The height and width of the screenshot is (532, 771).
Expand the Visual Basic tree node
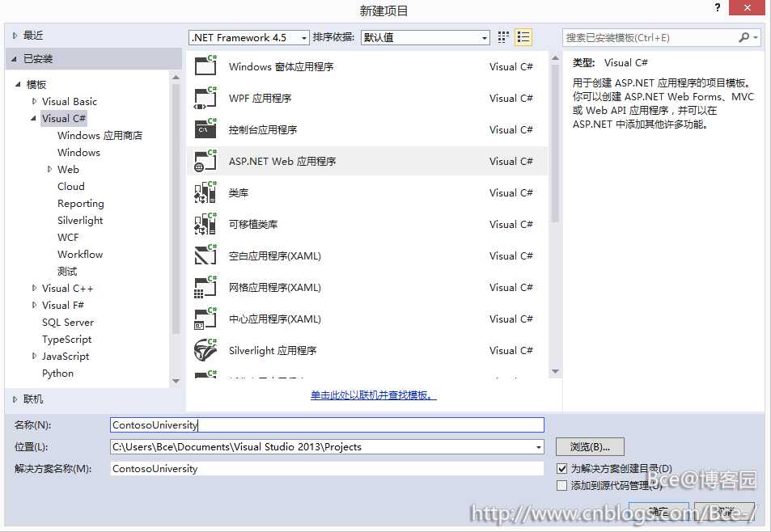[x=34, y=101]
